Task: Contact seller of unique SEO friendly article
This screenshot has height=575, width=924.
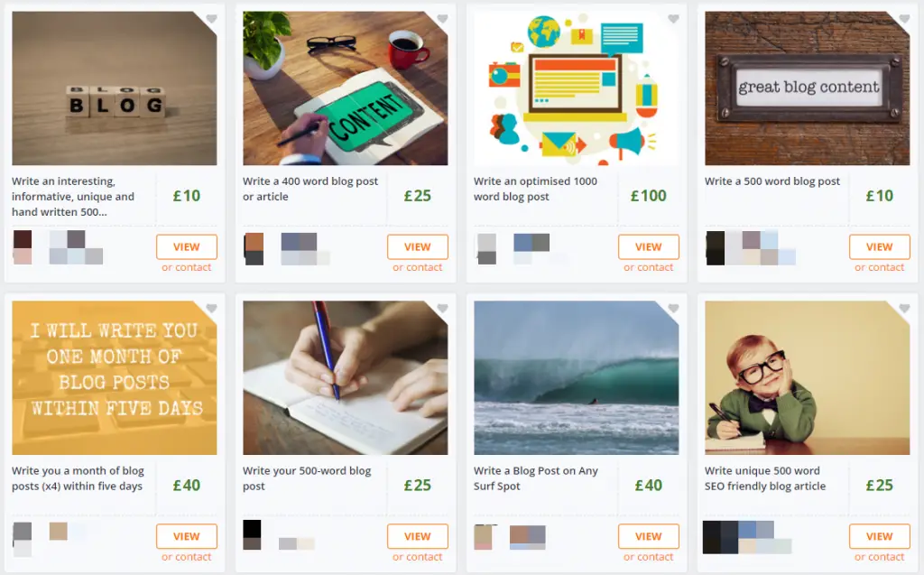Action: pyautogui.click(x=879, y=557)
